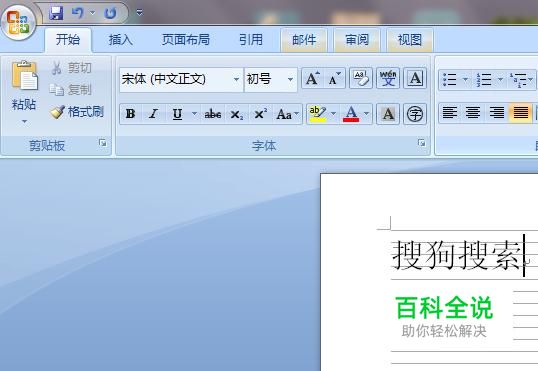Open the enclosed character (字) tool
The width and height of the screenshot is (538, 371).
coord(415,114)
